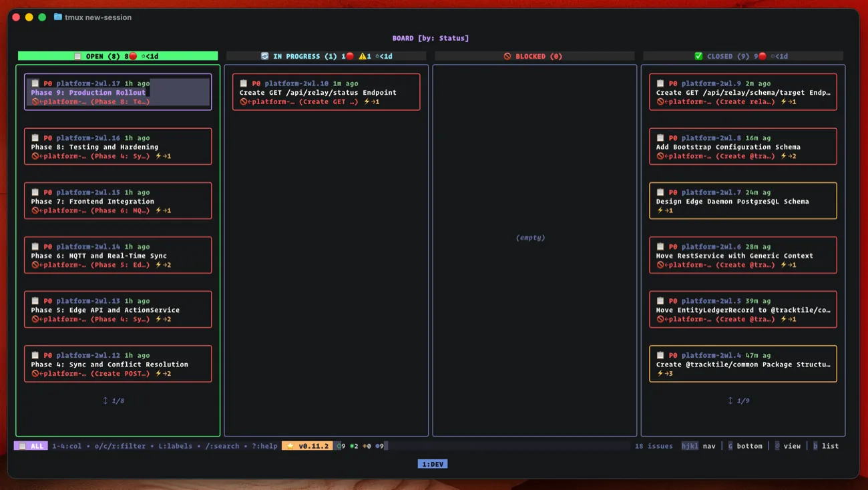The height and width of the screenshot is (490, 868).
Task: Toggle the view mode using the 'v view' control
Action: pyautogui.click(x=789, y=445)
